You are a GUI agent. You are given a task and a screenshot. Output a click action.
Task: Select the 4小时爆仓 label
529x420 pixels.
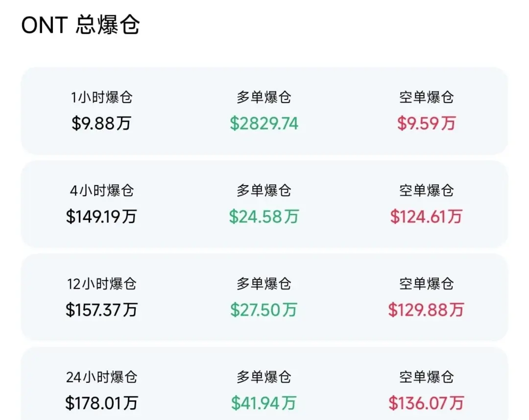tap(101, 190)
